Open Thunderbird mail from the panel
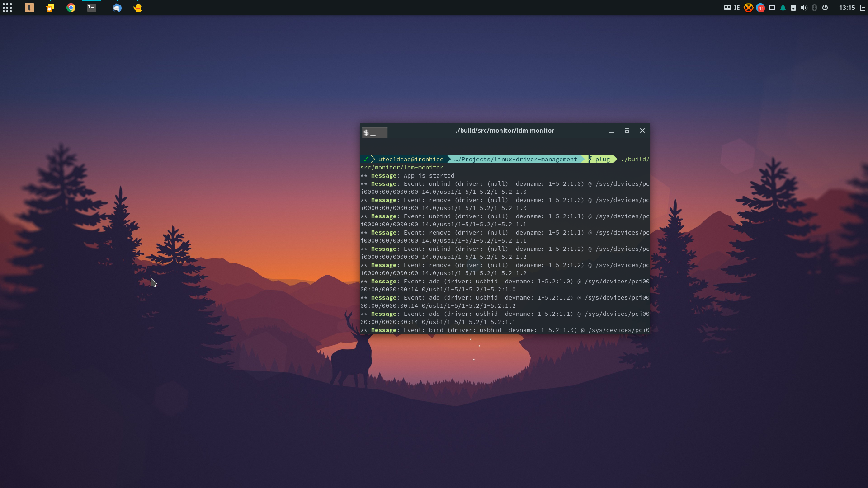The image size is (868, 488). point(117,8)
